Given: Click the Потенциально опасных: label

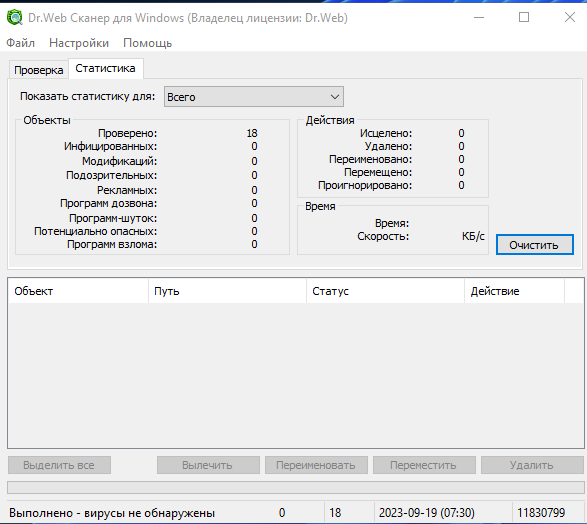Looking at the screenshot, I should click(95, 231).
